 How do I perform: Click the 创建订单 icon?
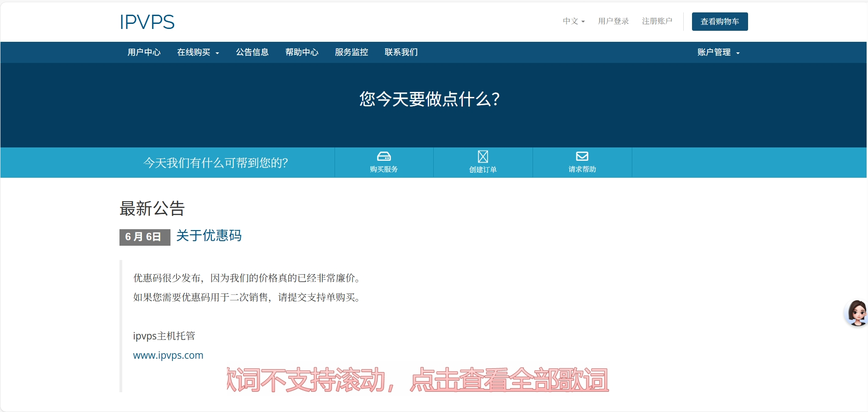tap(482, 157)
